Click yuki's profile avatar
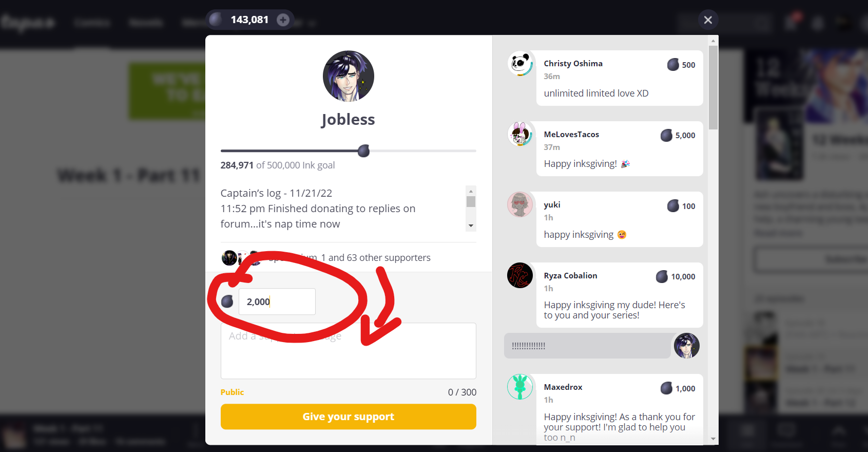This screenshot has height=452, width=868. (x=520, y=204)
